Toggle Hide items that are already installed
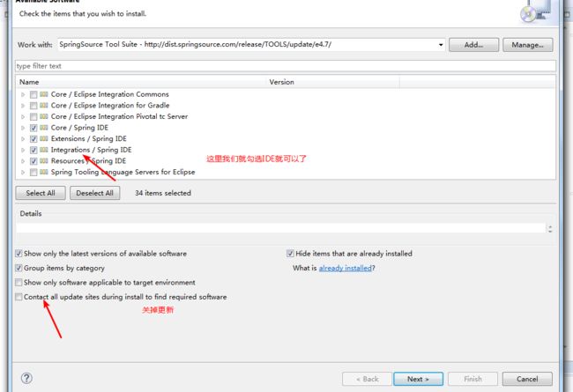573x392 pixels. tap(290, 253)
